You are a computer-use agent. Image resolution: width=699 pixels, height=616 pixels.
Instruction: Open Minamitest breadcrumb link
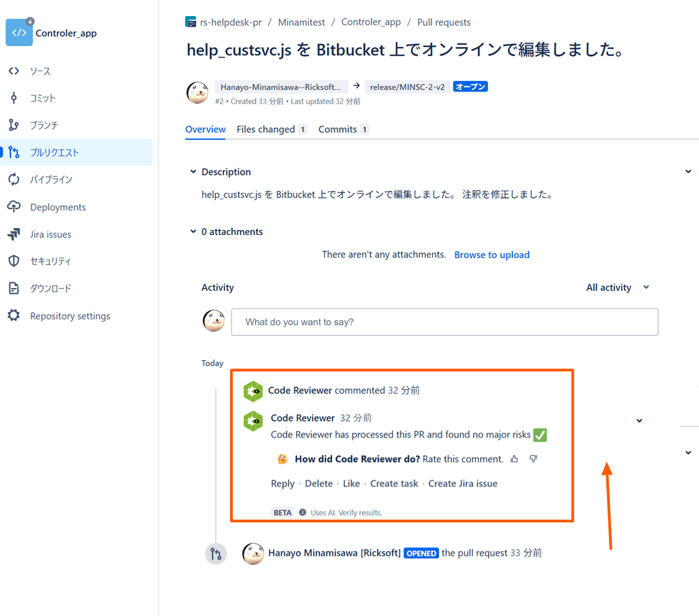point(301,22)
